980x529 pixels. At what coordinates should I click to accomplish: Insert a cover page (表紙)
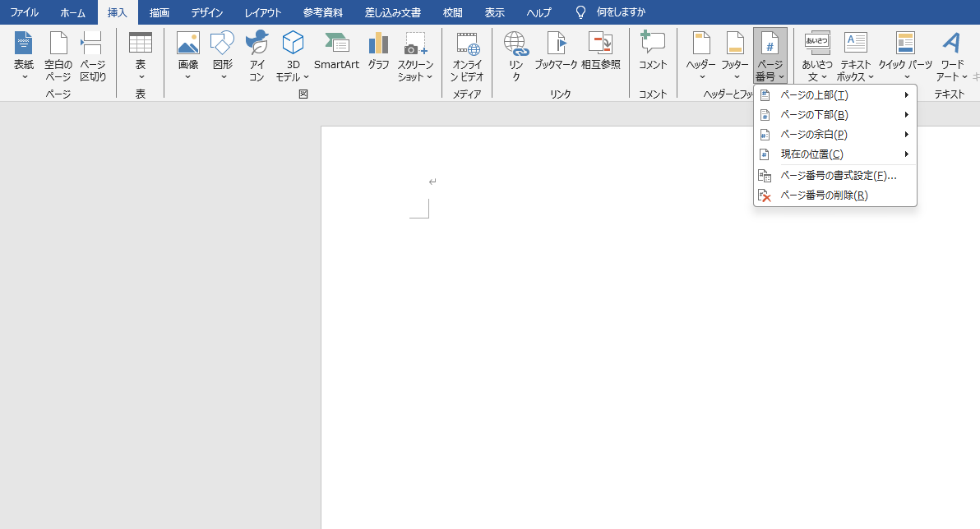pyautogui.click(x=24, y=56)
